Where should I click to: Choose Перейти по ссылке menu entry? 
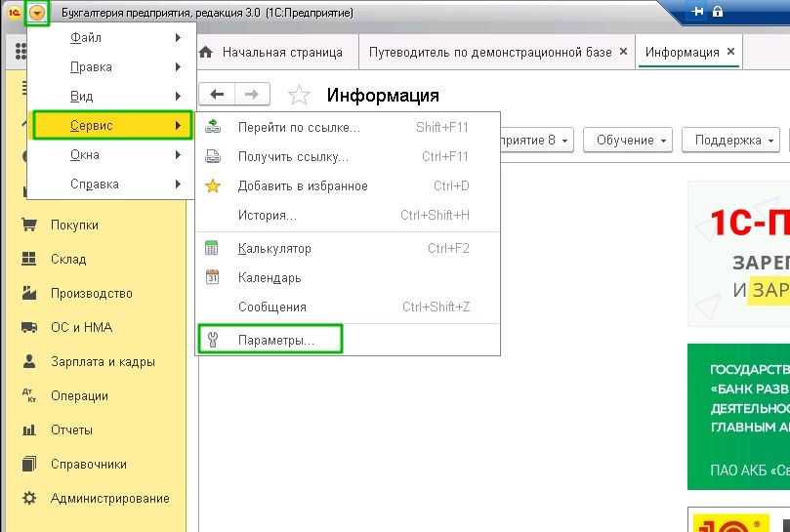[x=348, y=128]
